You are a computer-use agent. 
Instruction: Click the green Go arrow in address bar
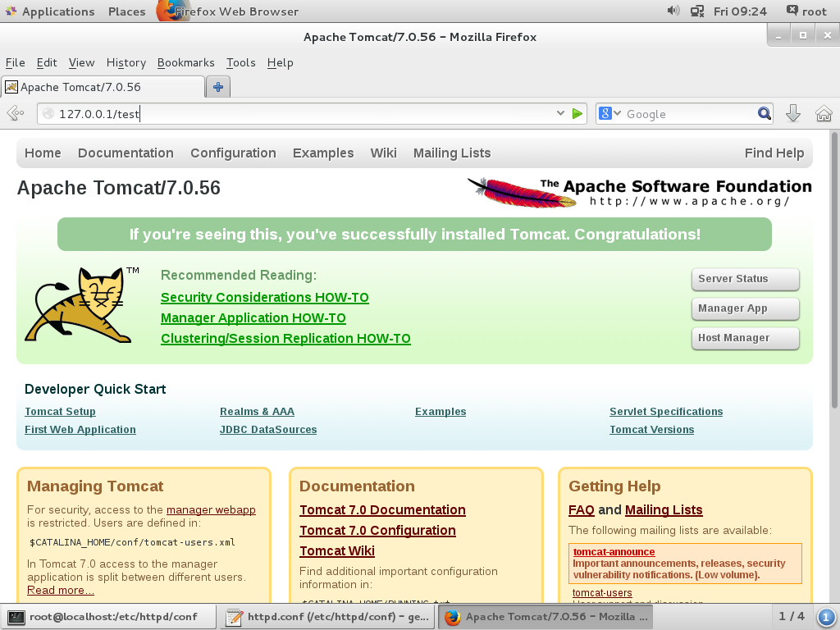tap(577, 113)
